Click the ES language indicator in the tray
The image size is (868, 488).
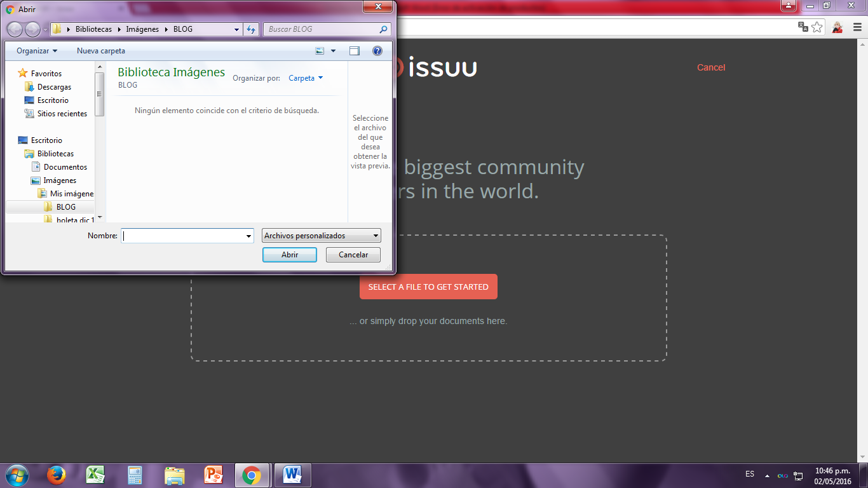click(750, 474)
